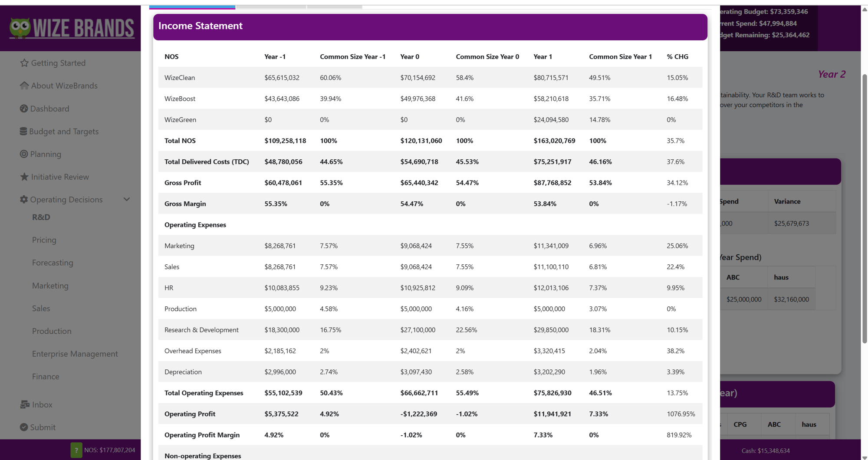This screenshot has height=460, width=868.
Task: Click the page vertical scrollbar
Action: (x=864, y=208)
